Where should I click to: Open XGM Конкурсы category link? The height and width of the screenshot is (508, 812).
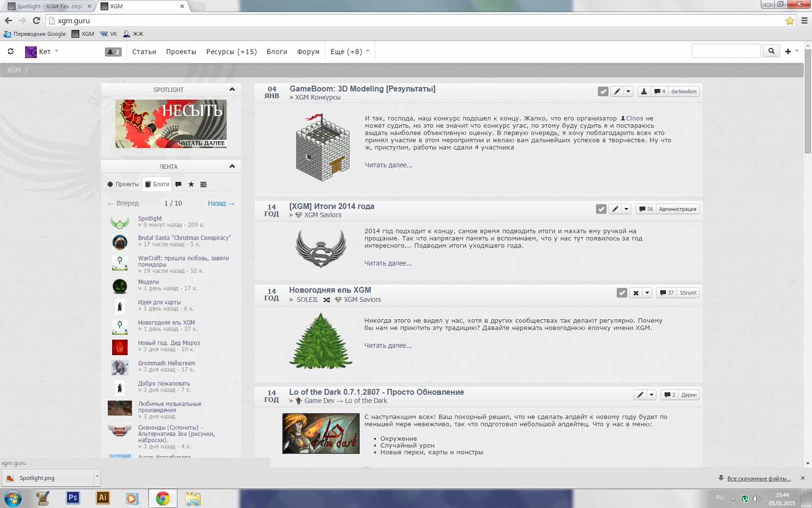(x=318, y=98)
